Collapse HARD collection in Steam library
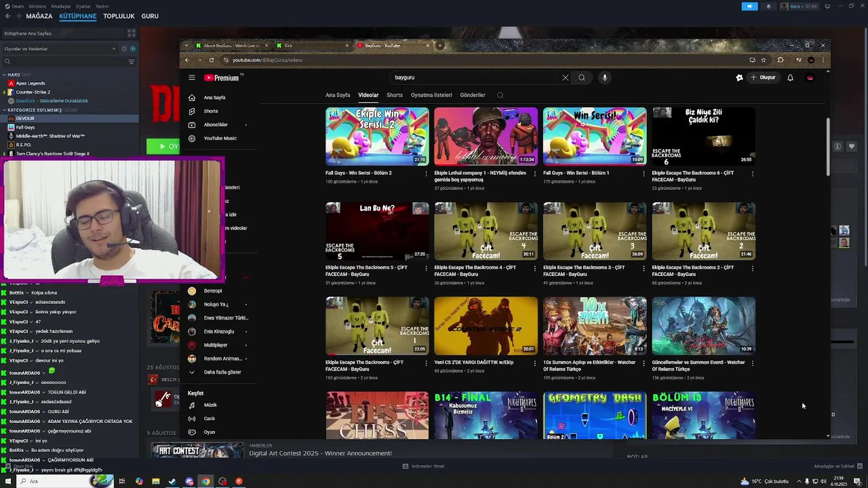868x488 pixels. coord(4,75)
